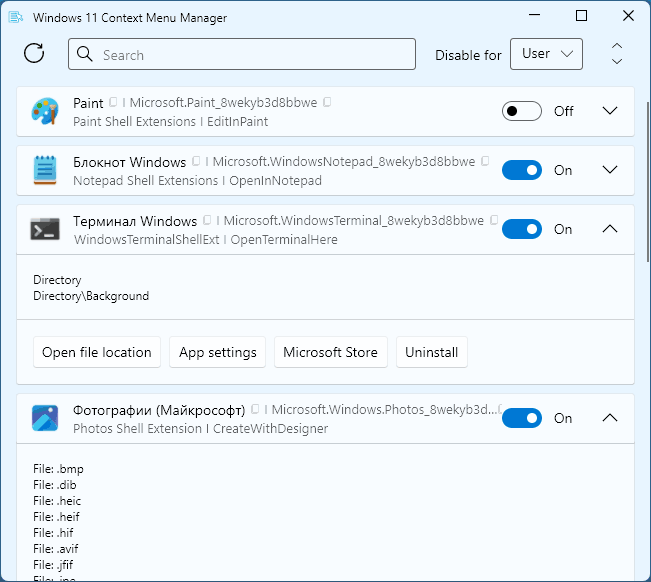Click the Блокнот Windows notepad icon

click(x=45, y=170)
